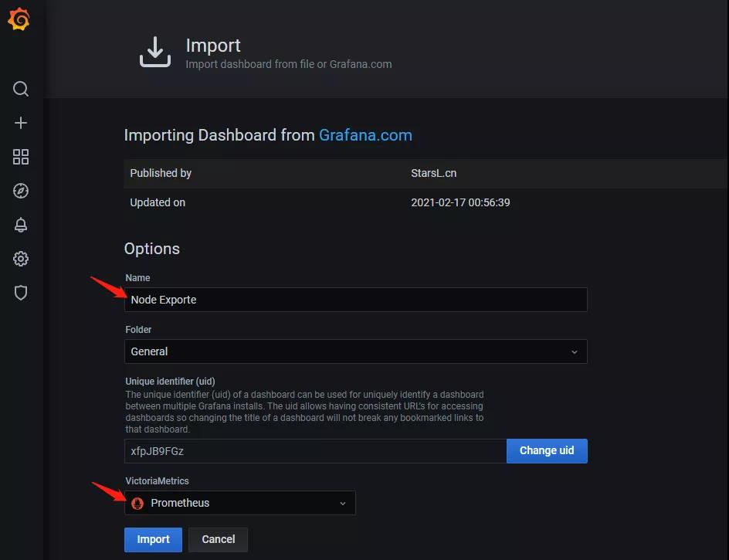Open the Dashboards grid icon in sidebar

20,157
